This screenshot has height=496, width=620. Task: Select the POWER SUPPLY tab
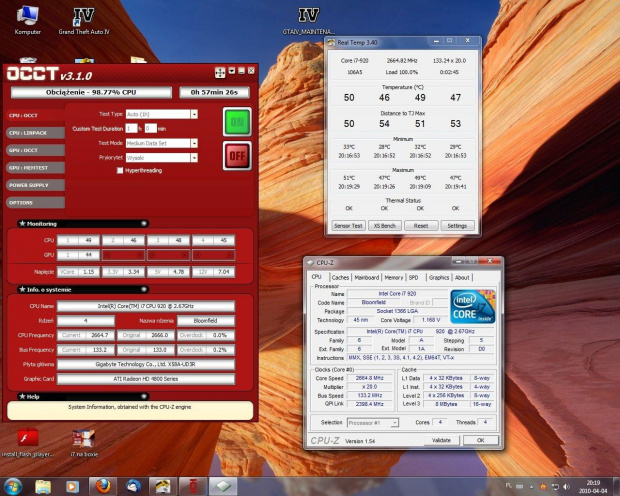(35, 185)
